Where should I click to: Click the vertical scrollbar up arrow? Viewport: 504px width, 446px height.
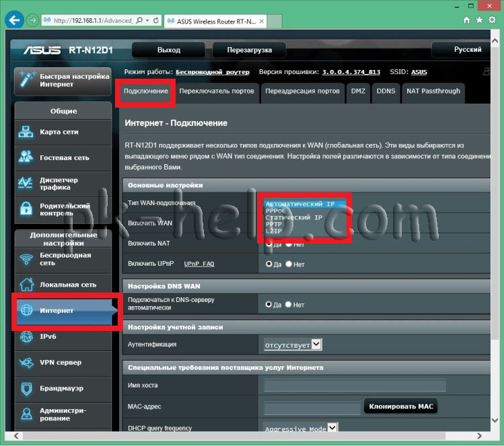click(x=495, y=41)
